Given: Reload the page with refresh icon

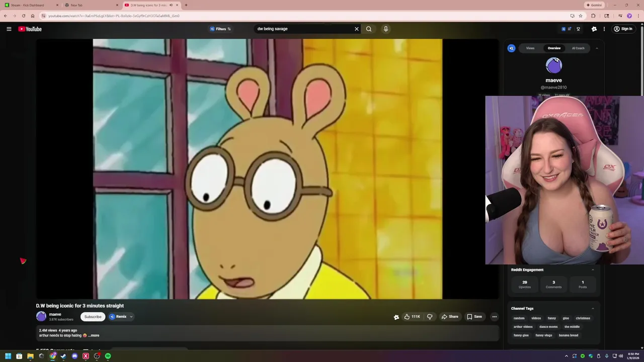Looking at the screenshot, I should (x=23, y=16).
